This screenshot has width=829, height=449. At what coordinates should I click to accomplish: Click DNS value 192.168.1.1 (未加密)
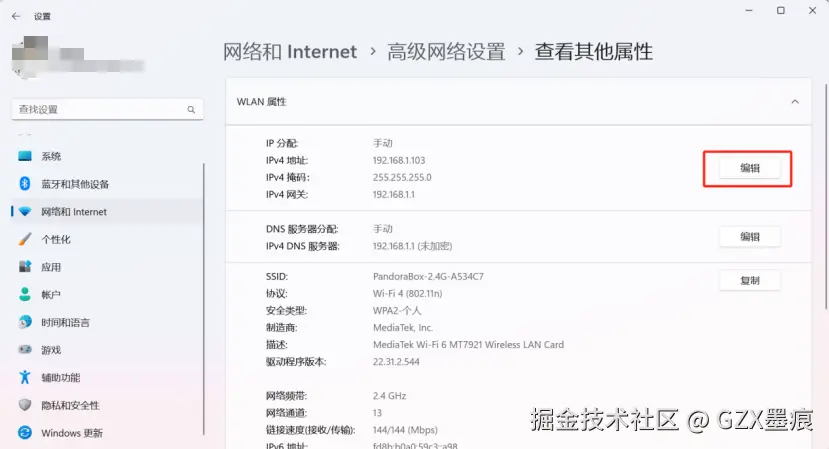(412, 246)
